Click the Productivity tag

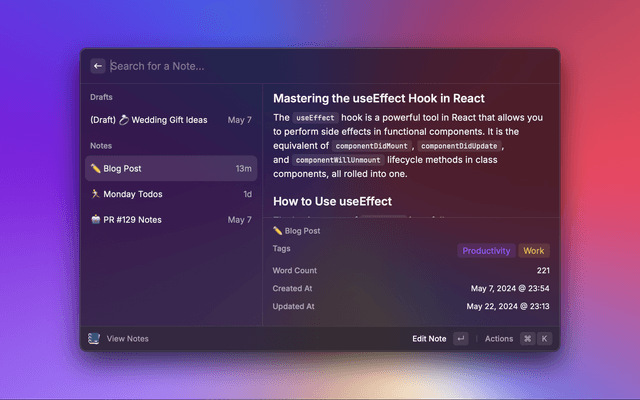(486, 251)
